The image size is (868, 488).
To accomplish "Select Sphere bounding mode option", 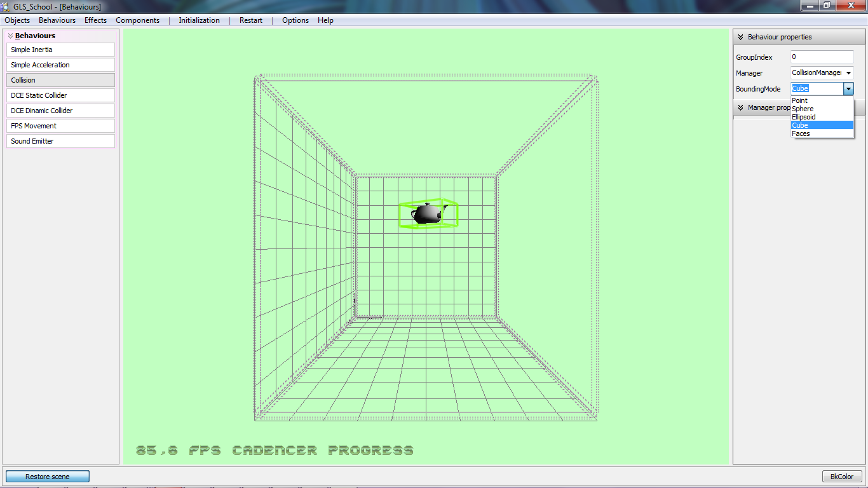I will (803, 109).
